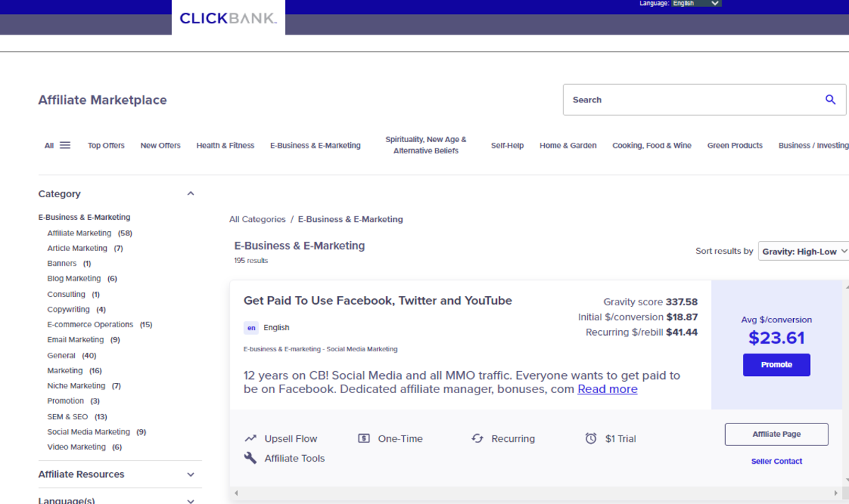
Task: Switch to the Top Offers tab
Action: tap(106, 145)
